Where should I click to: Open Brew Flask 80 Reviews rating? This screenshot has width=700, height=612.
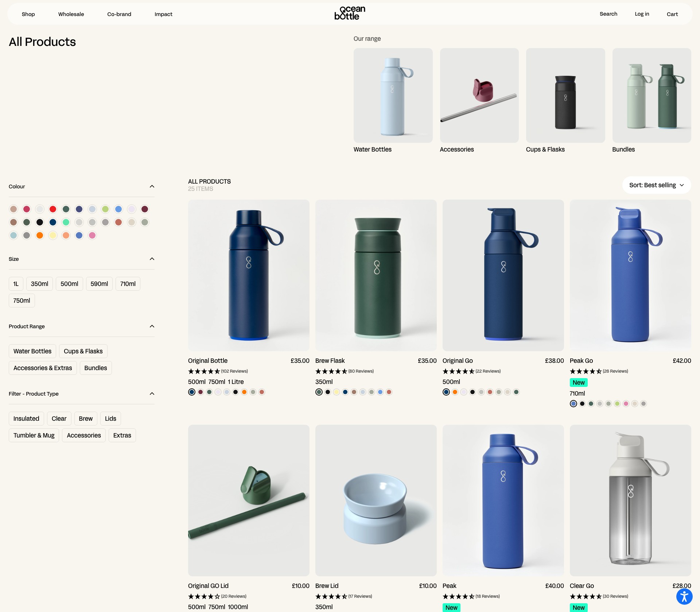click(x=345, y=371)
